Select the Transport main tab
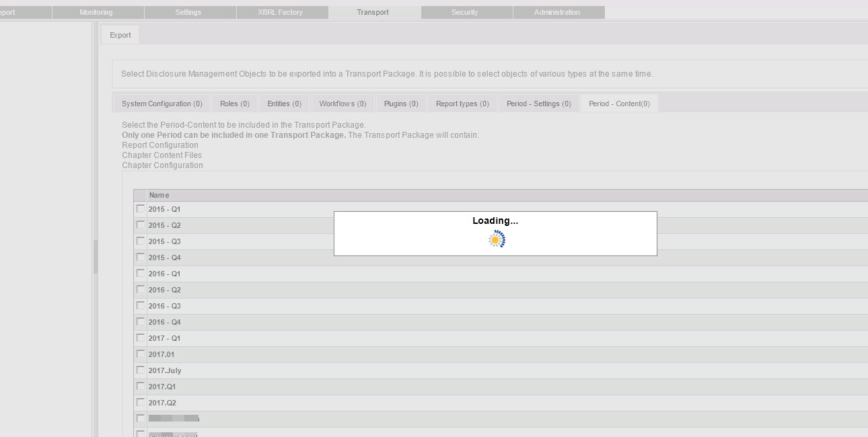This screenshot has height=437, width=868. [374, 12]
